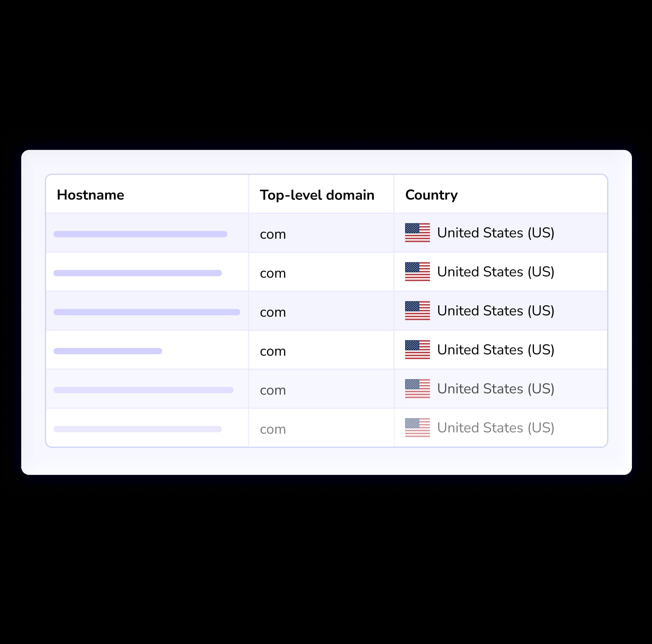Click the United States flag on the third row
The width and height of the screenshot is (652, 644).
pyautogui.click(x=417, y=311)
